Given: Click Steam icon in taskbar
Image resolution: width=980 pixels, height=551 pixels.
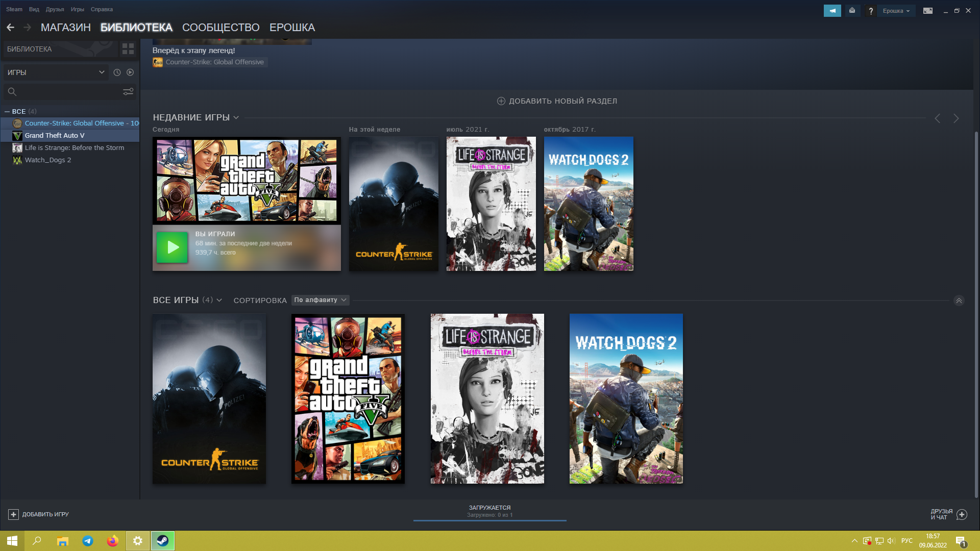Looking at the screenshot, I should 163,541.
